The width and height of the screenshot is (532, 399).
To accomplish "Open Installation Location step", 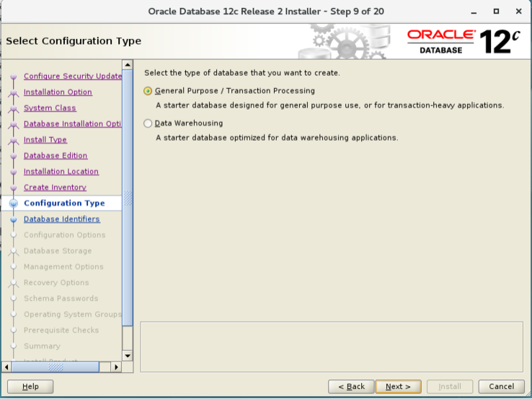I will (x=61, y=172).
